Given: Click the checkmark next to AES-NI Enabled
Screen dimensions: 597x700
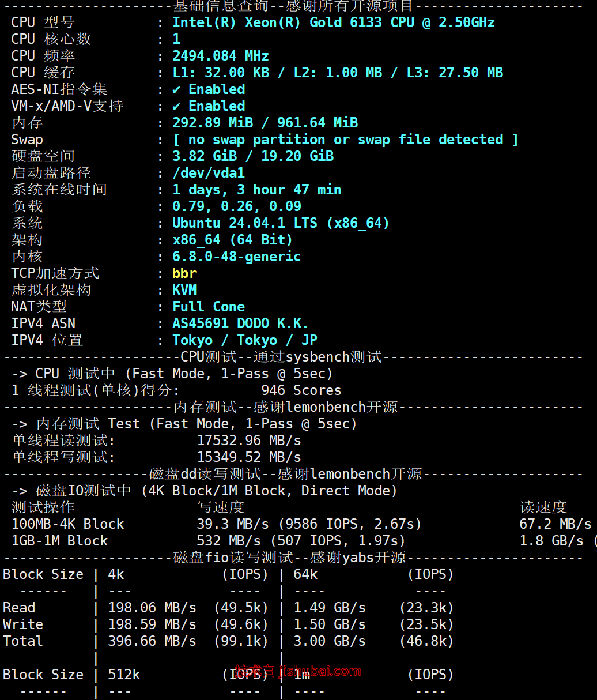Looking at the screenshot, I should tap(176, 90).
